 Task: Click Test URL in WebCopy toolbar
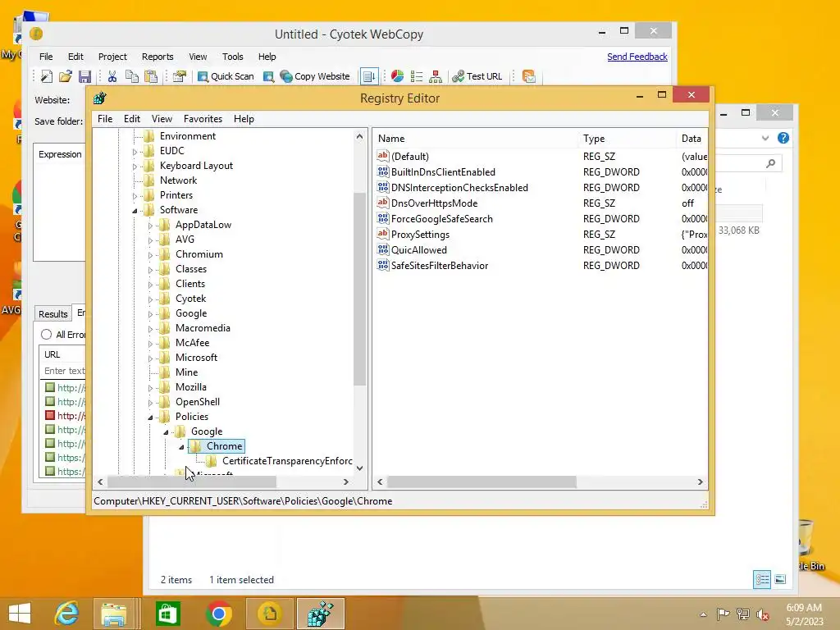click(477, 76)
